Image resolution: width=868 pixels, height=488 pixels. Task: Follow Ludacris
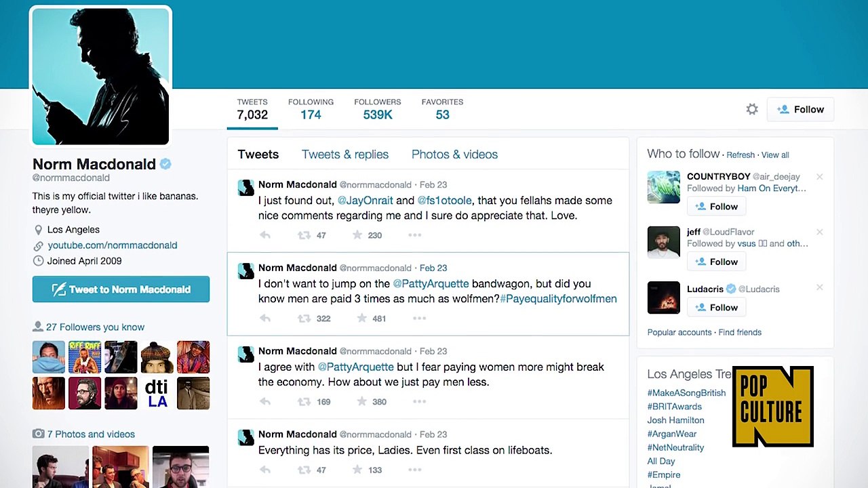pyautogui.click(x=716, y=308)
